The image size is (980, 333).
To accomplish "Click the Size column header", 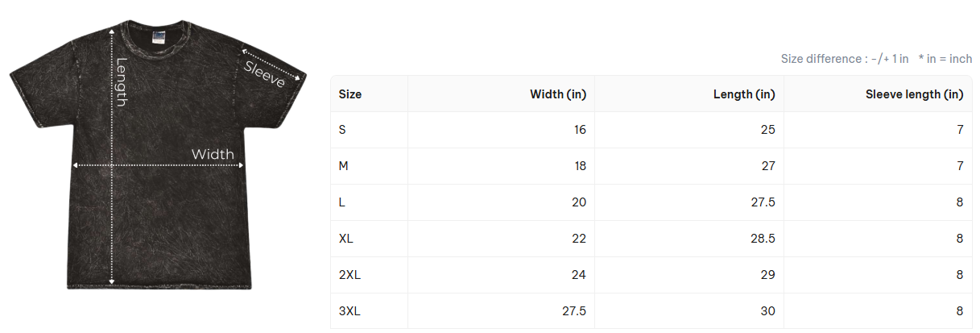I will click(x=350, y=94).
